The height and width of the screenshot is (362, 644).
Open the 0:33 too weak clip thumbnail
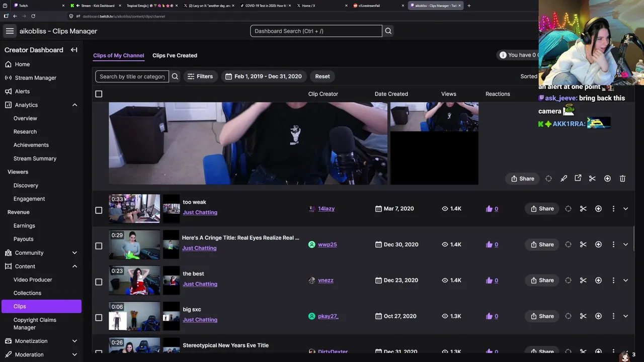(134, 209)
